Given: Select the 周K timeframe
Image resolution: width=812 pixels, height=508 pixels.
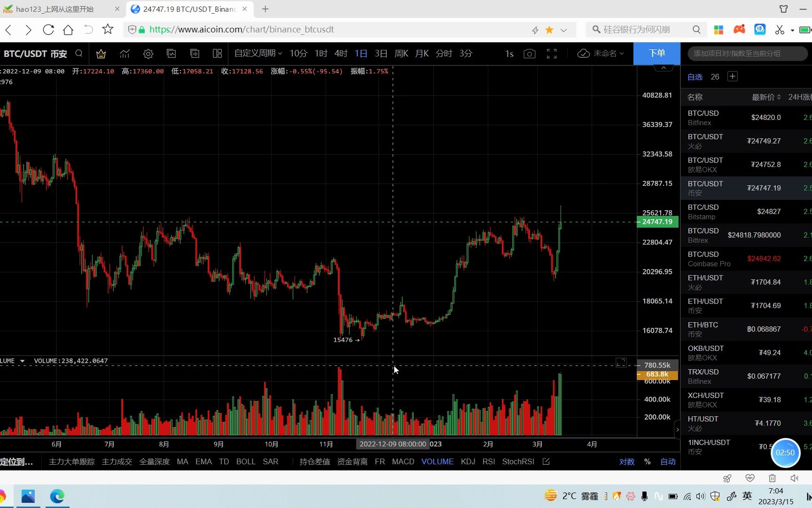Looking at the screenshot, I should 401,54.
